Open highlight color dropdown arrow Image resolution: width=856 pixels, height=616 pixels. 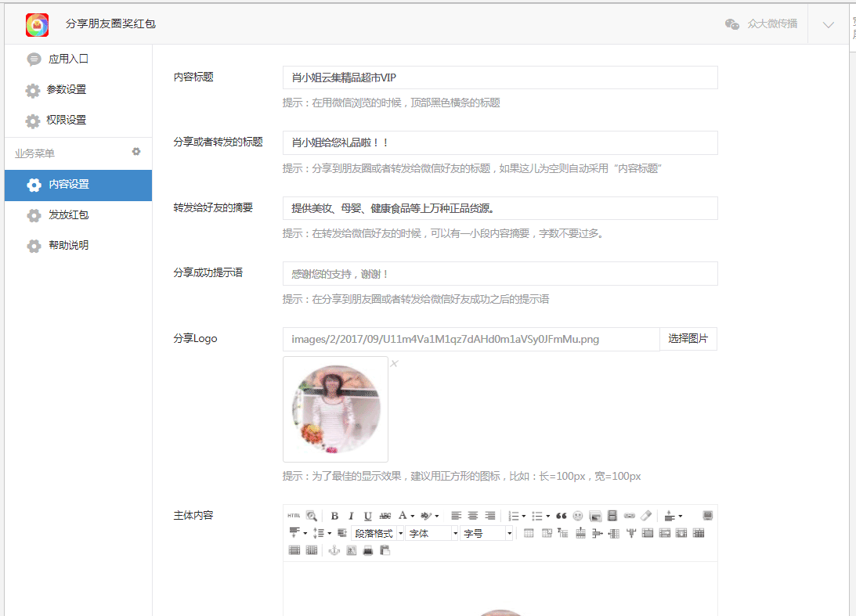437,516
